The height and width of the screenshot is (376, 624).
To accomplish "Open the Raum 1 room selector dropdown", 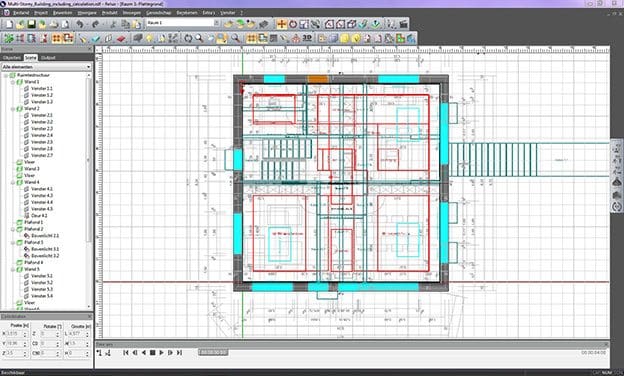I will [x=183, y=23].
